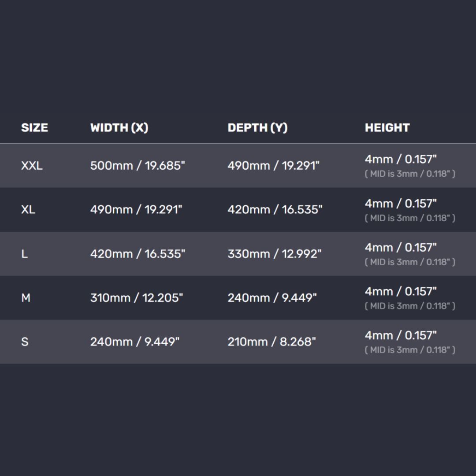476x476 pixels.
Task: Click the HEIGHT column header
Action: click(x=387, y=128)
